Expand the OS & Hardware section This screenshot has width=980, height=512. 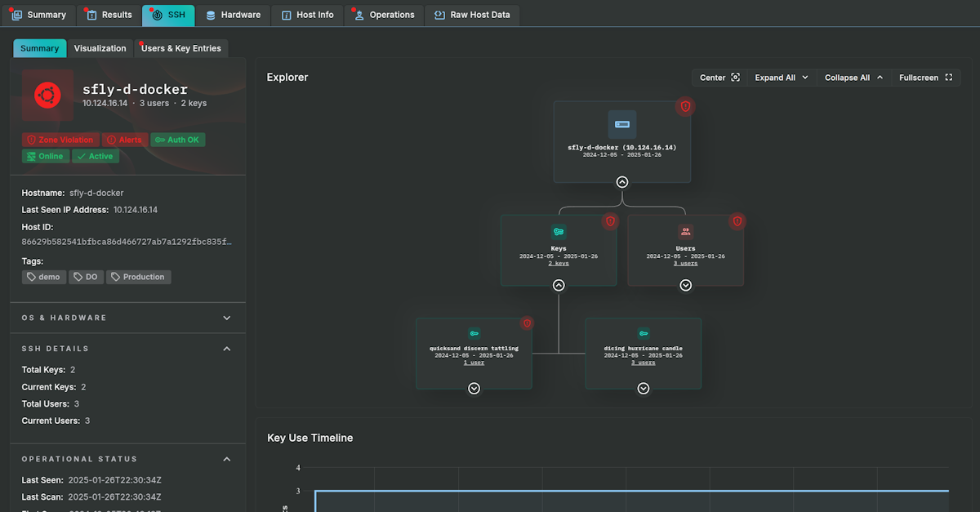click(227, 318)
